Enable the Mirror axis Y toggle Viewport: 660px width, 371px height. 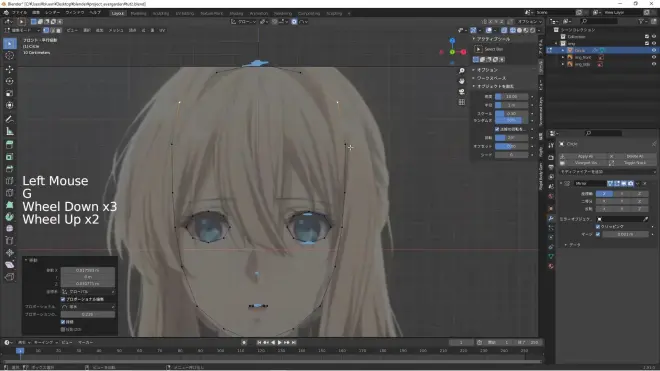[x=622, y=194]
